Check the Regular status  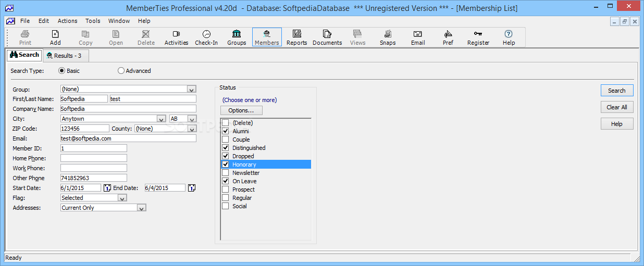point(226,198)
